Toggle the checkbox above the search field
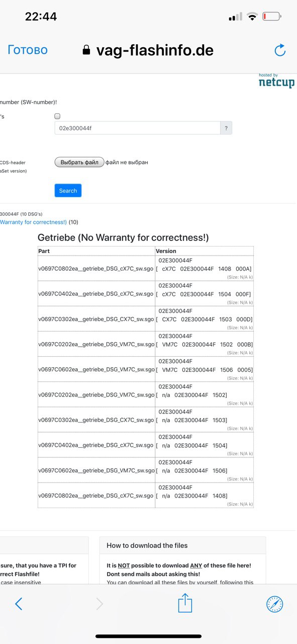This screenshot has height=644, width=297. (x=57, y=116)
